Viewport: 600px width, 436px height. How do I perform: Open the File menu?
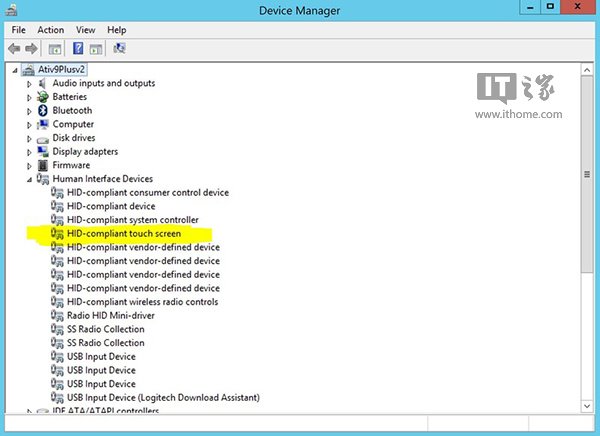pyautogui.click(x=18, y=30)
